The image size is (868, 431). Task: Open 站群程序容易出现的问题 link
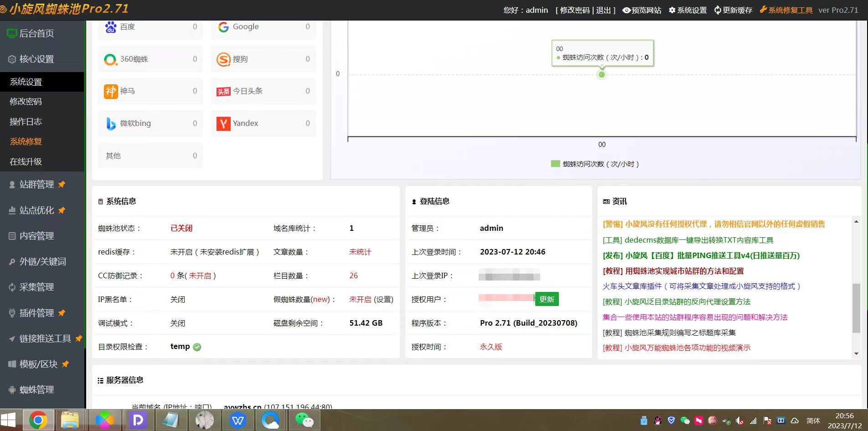695,317
